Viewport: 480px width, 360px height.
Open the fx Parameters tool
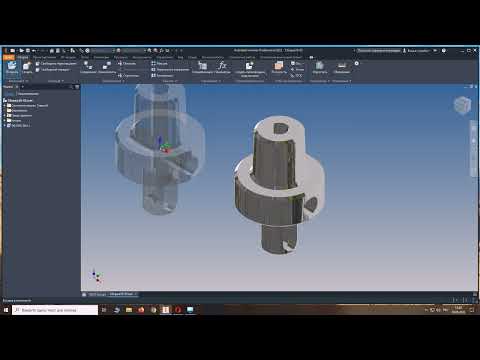[222, 67]
